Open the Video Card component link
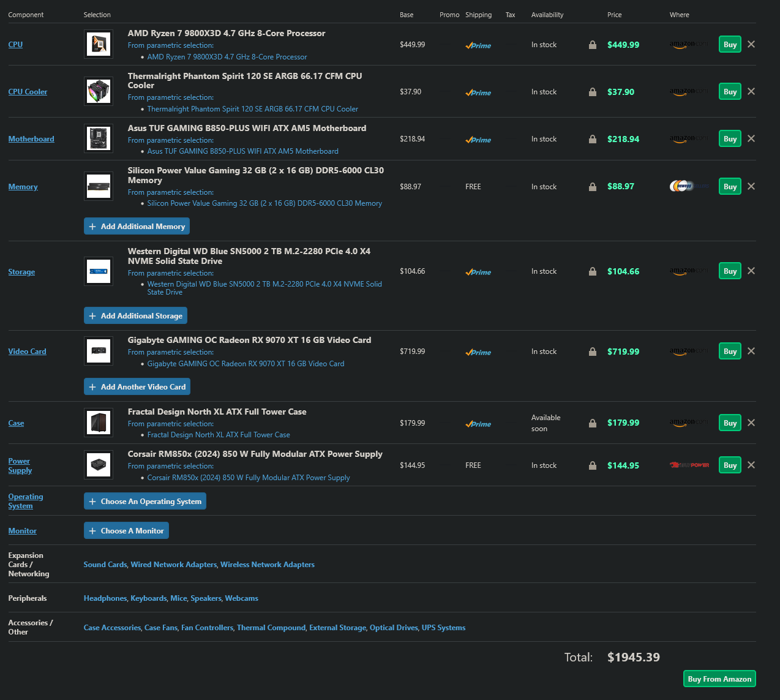The image size is (780, 700). tap(27, 351)
